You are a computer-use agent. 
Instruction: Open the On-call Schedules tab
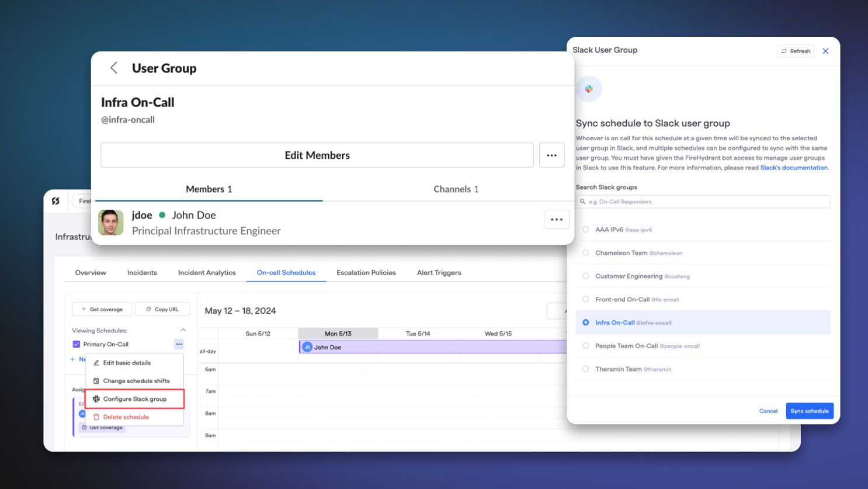tap(286, 273)
